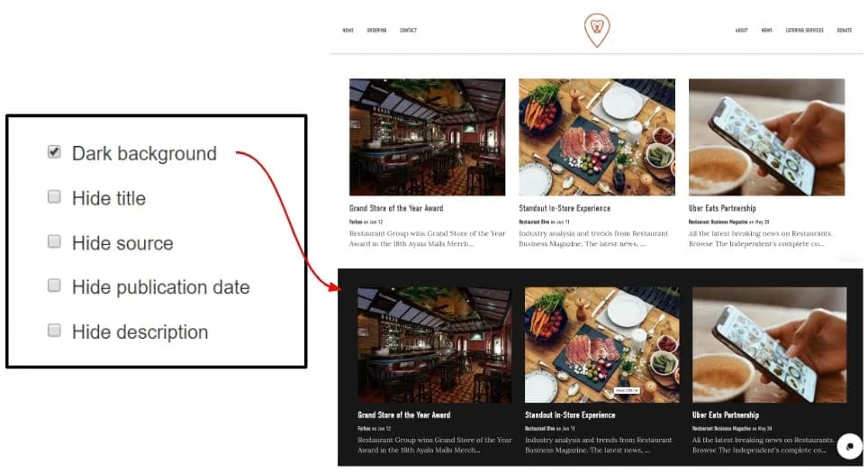Open 'Standout In-Store Experience' title in dark section
The height and width of the screenshot is (473, 868).
pyautogui.click(x=570, y=414)
